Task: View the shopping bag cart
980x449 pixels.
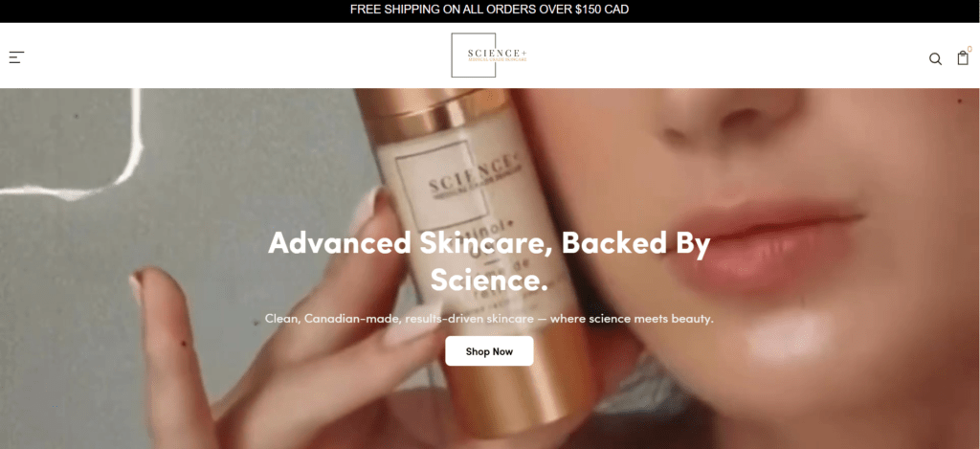Action: [963, 58]
